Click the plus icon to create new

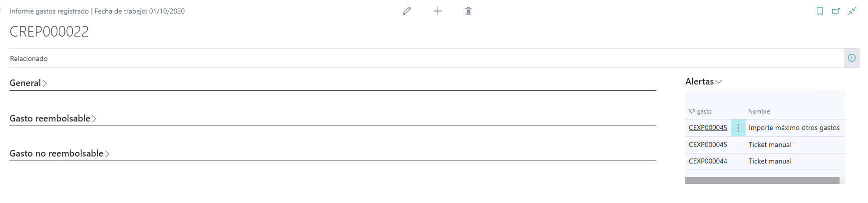click(x=438, y=11)
